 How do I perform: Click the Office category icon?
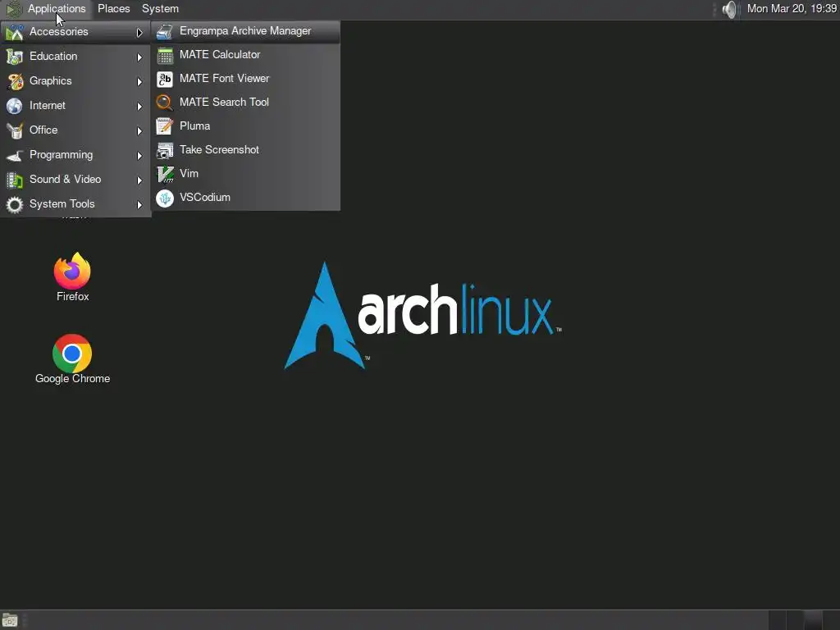coord(15,130)
